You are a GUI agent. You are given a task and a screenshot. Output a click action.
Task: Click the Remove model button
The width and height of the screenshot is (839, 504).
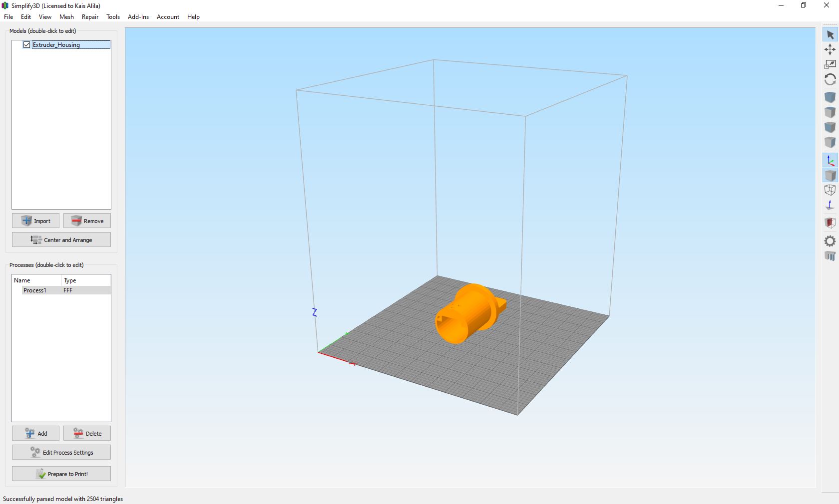pyautogui.click(x=87, y=221)
